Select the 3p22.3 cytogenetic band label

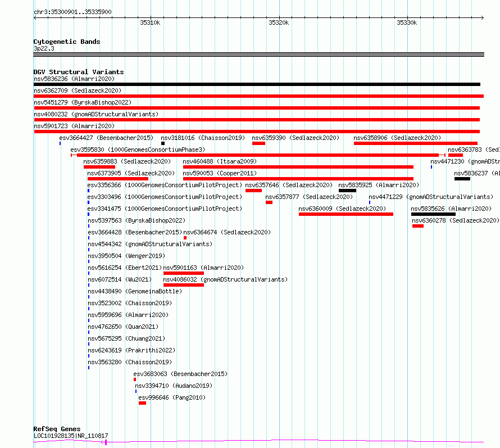tap(44, 48)
